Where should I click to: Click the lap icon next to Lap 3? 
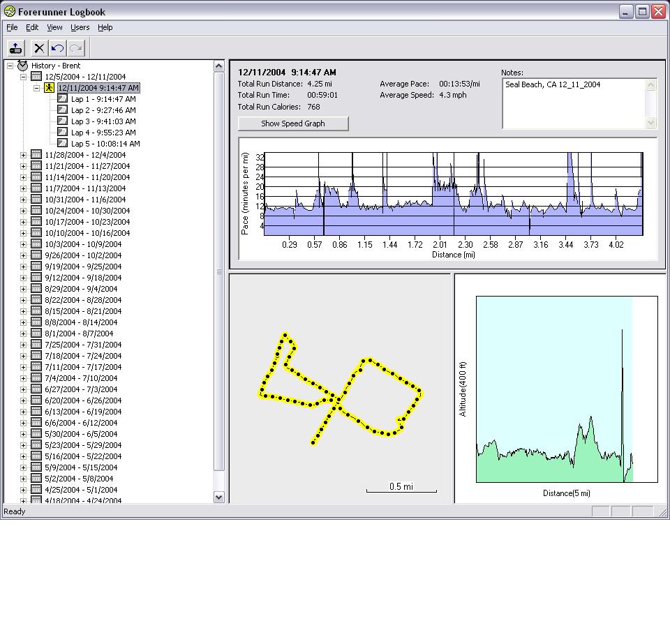pos(62,121)
